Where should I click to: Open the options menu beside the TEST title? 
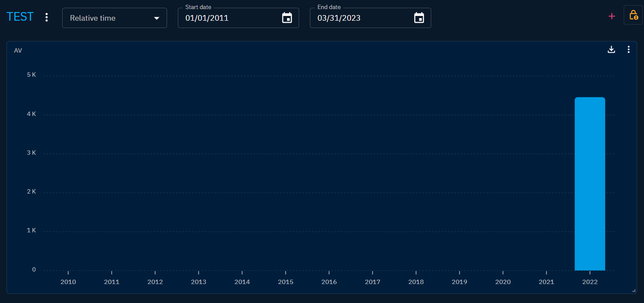[46, 16]
